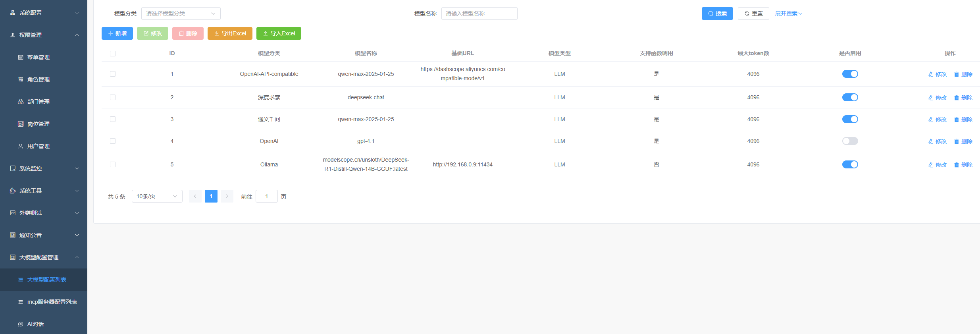Turn off the 是否启用 switch for 通义千问
This screenshot has height=334, width=980.
pos(850,119)
